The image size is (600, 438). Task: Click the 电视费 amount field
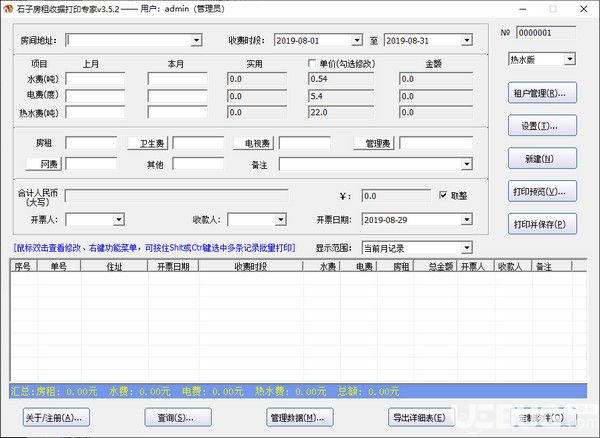305,143
